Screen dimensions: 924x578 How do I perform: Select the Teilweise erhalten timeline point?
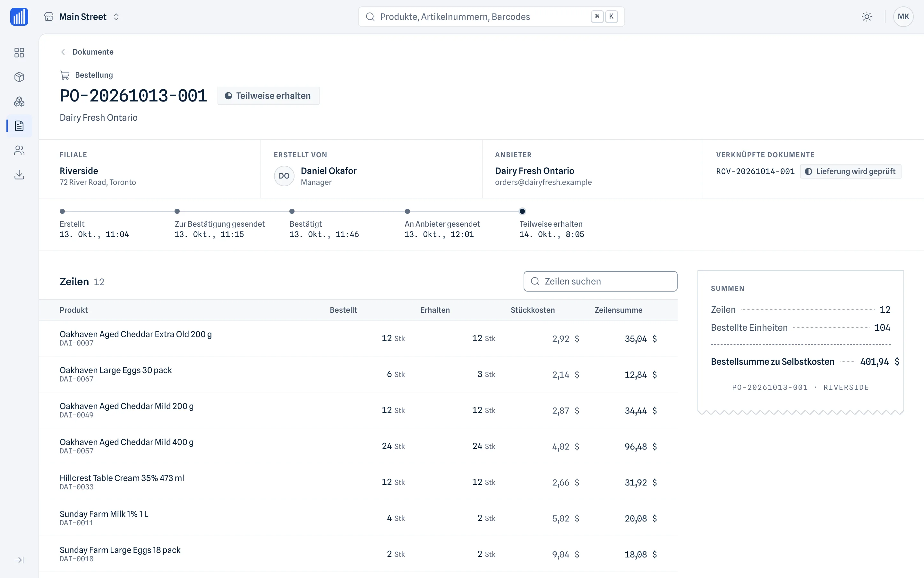pos(522,211)
